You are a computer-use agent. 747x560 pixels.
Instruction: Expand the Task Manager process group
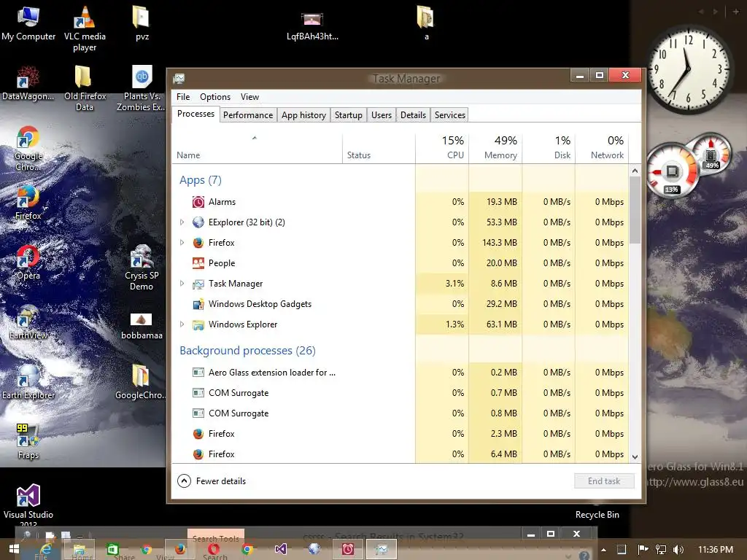point(182,284)
